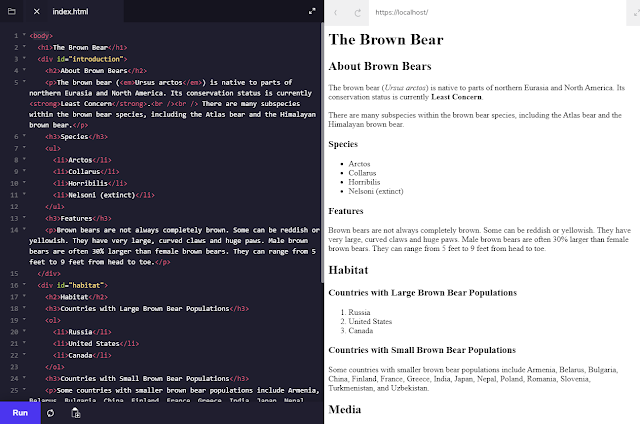Collapse the habitat div on line 16
Screen dimensions: 640x424
click(x=24, y=285)
